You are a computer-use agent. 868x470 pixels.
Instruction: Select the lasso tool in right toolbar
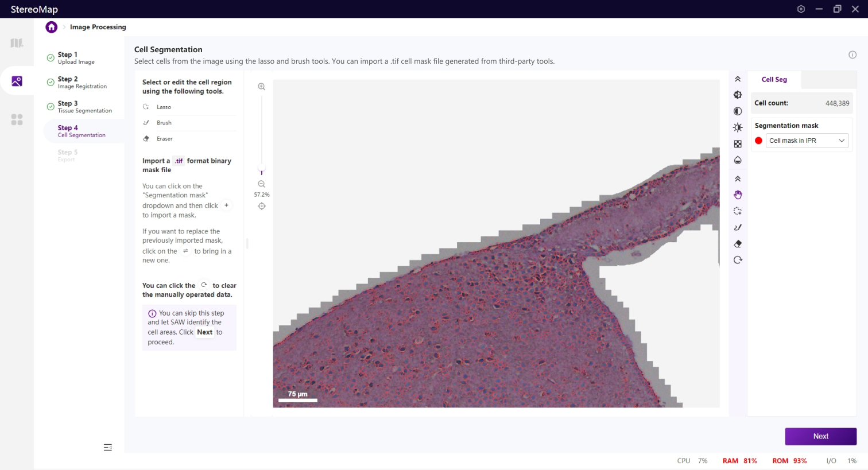pos(738,211)
